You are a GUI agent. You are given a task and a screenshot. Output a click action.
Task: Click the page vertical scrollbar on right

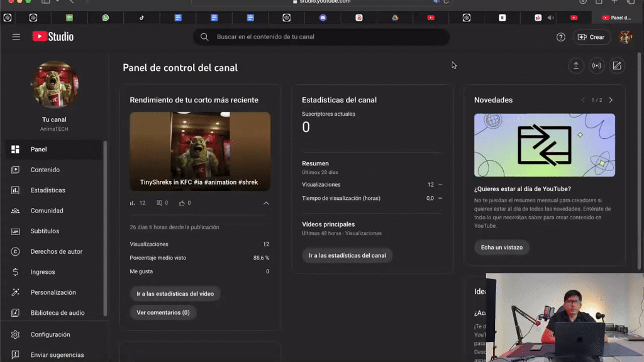640,161
